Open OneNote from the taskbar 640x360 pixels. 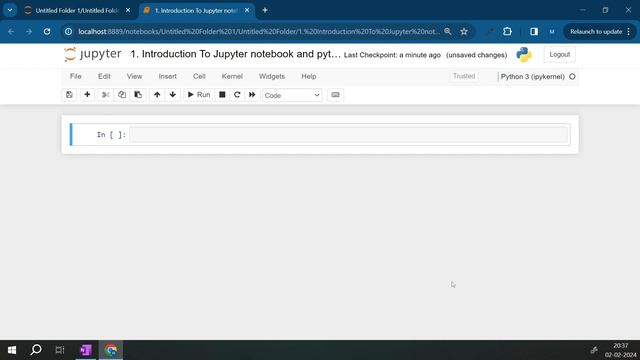pyautogui.click(x=86, y=350)
